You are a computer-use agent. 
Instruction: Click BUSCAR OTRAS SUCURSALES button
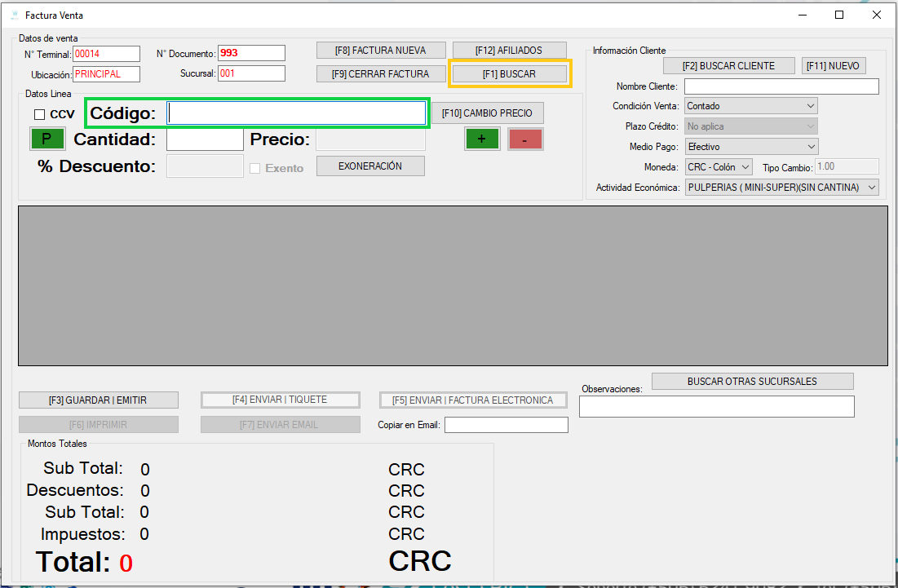(753, 382)
